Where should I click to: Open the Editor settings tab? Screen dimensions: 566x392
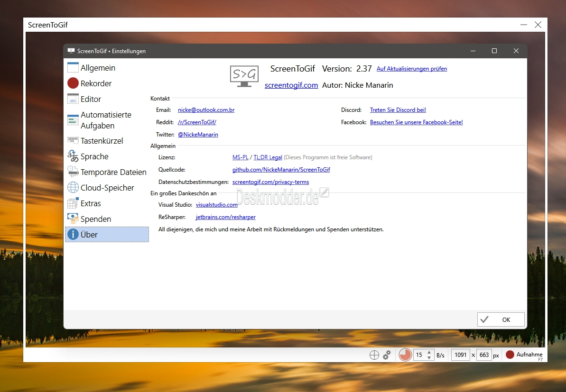pos(107,99)
